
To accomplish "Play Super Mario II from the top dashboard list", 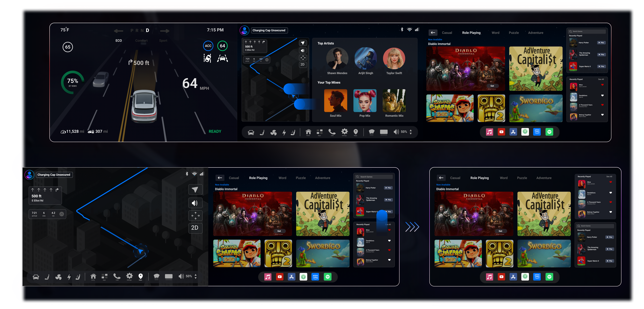I will (x=601, y=66).
